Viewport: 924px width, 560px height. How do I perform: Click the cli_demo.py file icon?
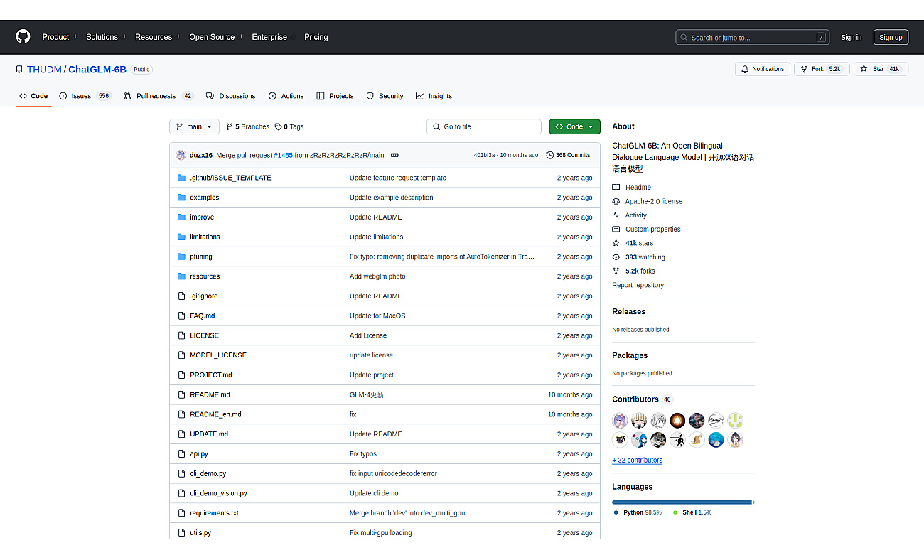[x=181, y=473]
